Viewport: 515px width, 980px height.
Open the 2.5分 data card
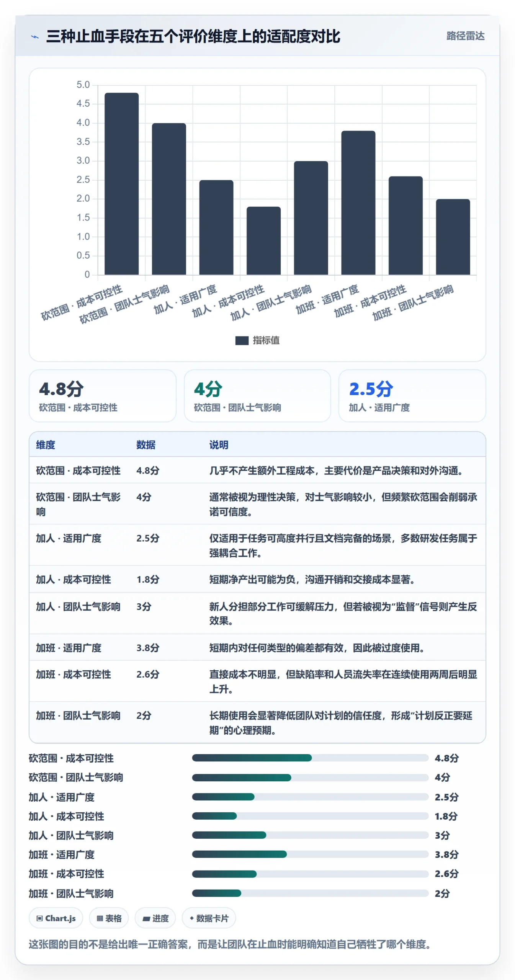[412, 396]
